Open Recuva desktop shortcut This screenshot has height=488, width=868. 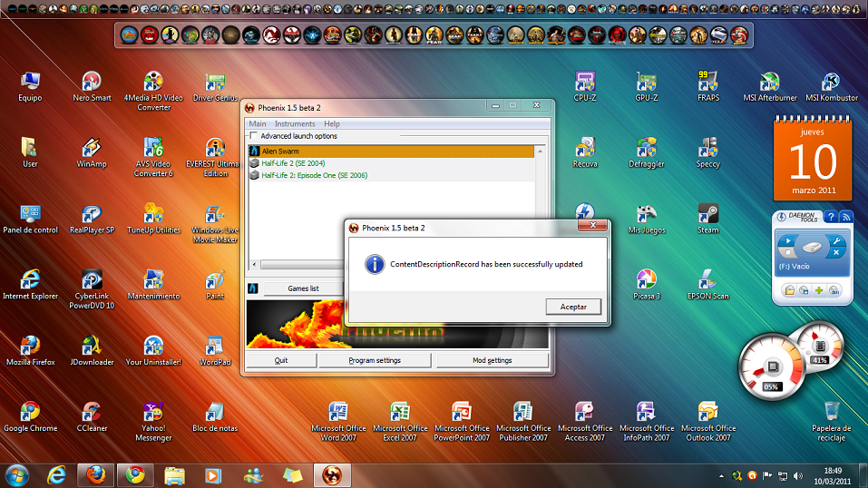[x=585, y=153]
